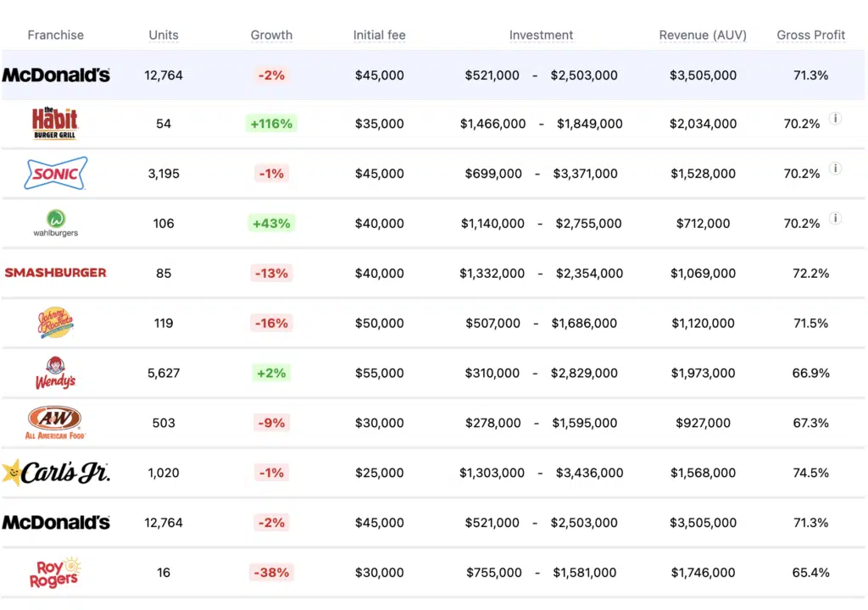The image size is (868, 610).
Task: Click the Gross Profit column header
Action: pyautogui.click(x=810, y=35)
